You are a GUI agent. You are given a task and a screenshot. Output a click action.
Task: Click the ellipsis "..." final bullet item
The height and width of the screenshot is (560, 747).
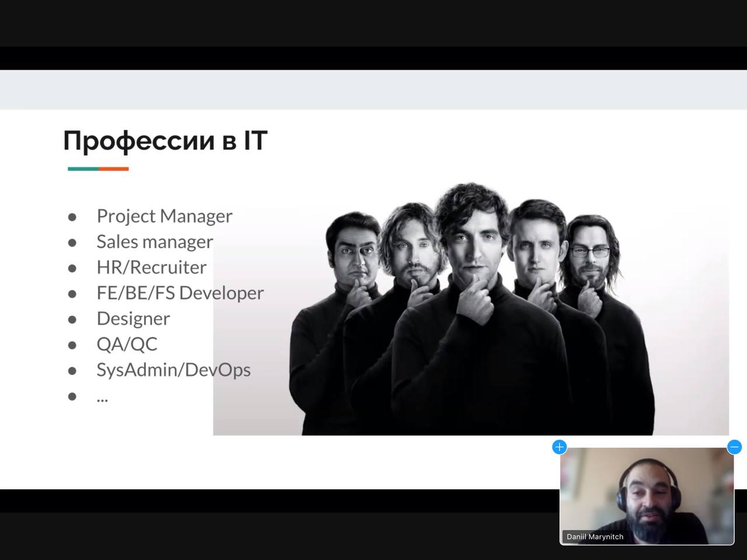[x=102, y=398]
